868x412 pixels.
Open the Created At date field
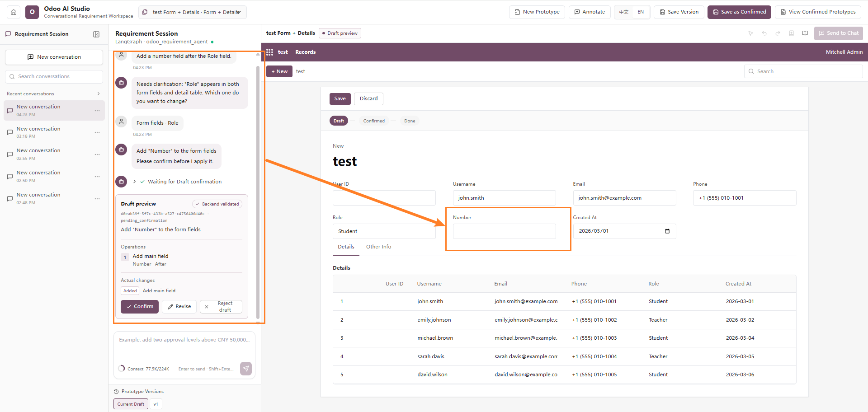coord(624,231)
